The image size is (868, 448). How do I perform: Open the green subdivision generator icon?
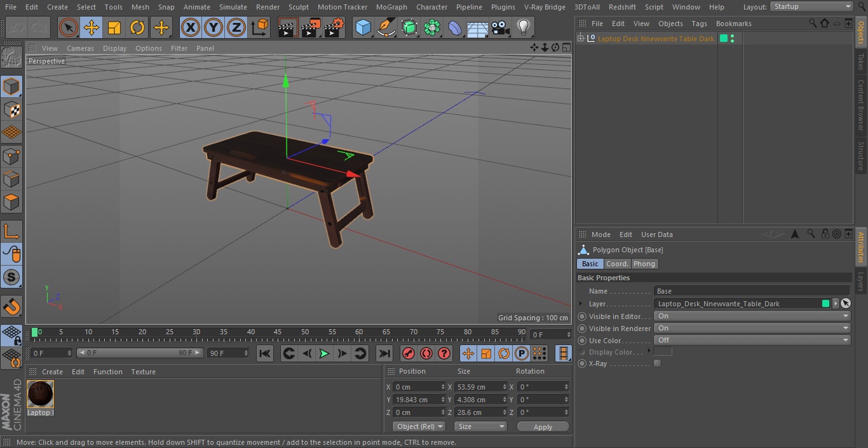click(x=409, y=27)
